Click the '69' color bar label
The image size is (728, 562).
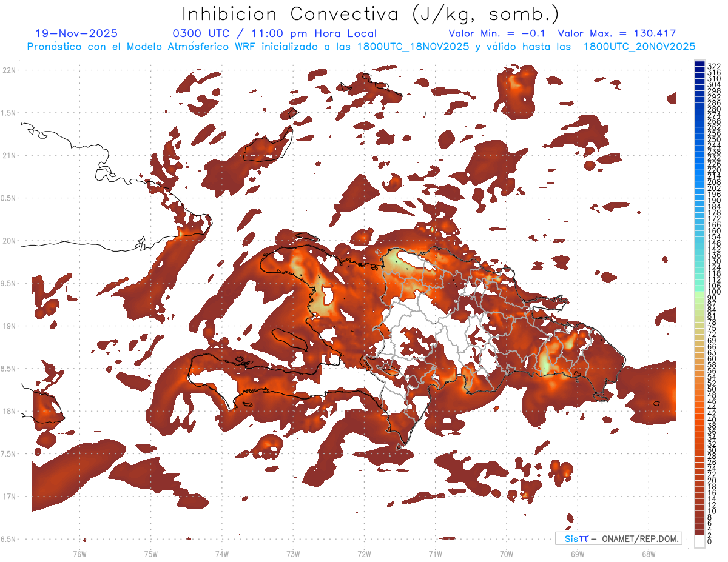(x=712, y=341)
